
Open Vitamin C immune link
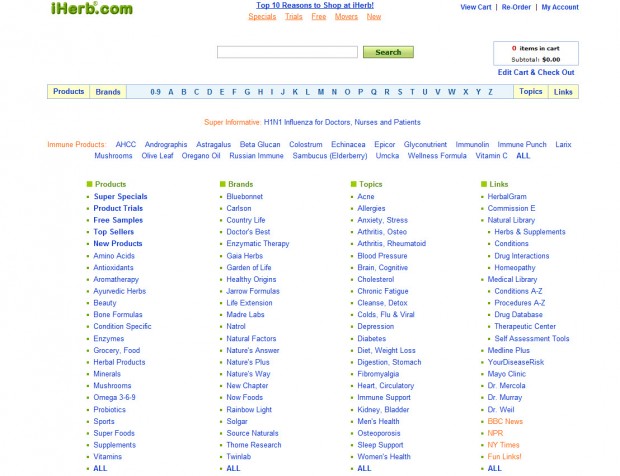(x=491, y=156)
